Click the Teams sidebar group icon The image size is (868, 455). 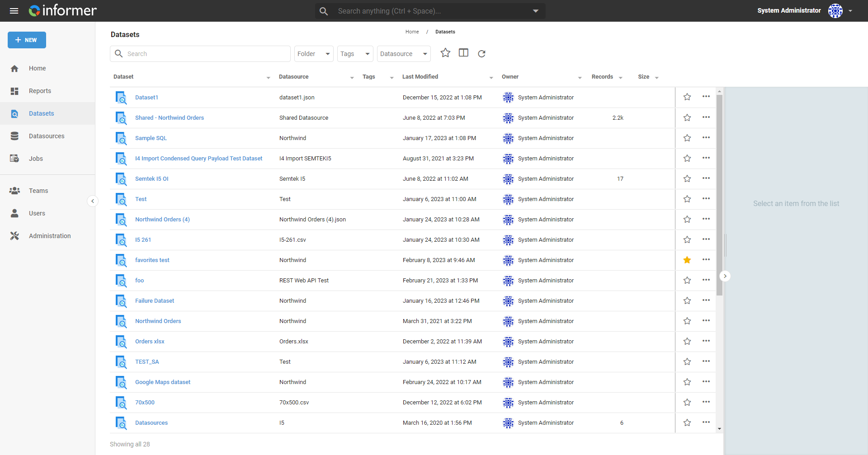(14, 191)
